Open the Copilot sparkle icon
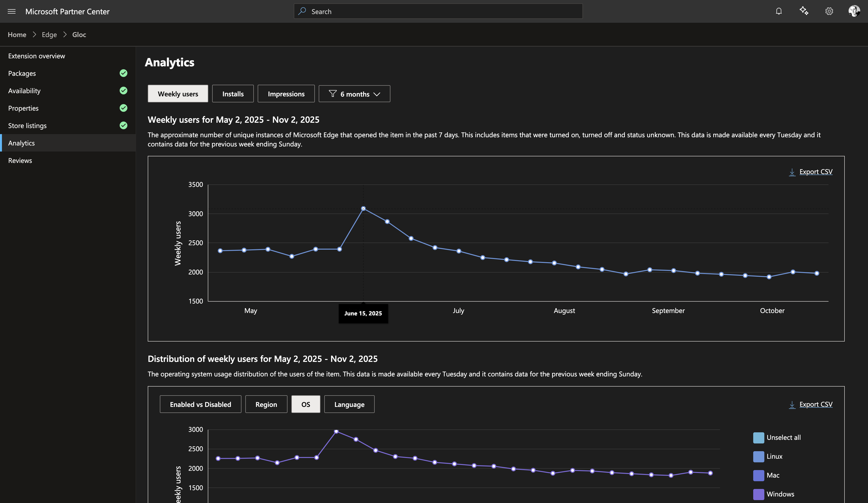868x503 pixels. pos(804,11)
